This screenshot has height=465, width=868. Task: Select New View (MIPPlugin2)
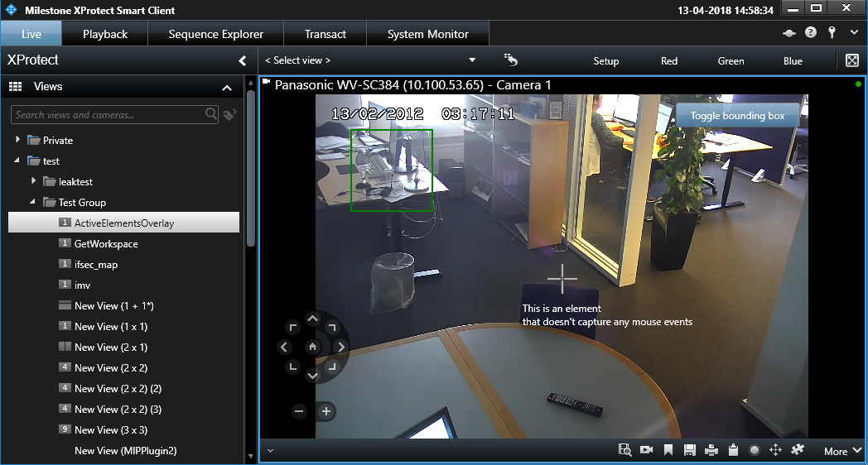pos(124,451)
